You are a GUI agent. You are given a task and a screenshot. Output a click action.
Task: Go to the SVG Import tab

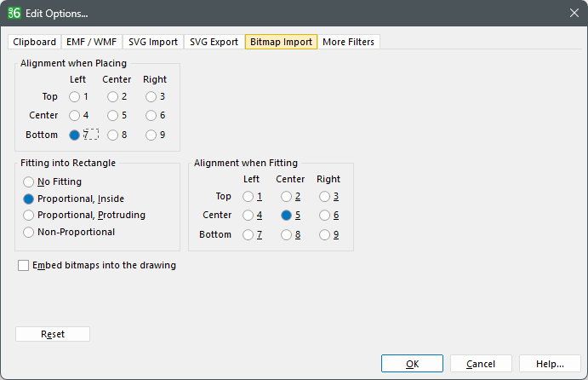click(153, 42)
